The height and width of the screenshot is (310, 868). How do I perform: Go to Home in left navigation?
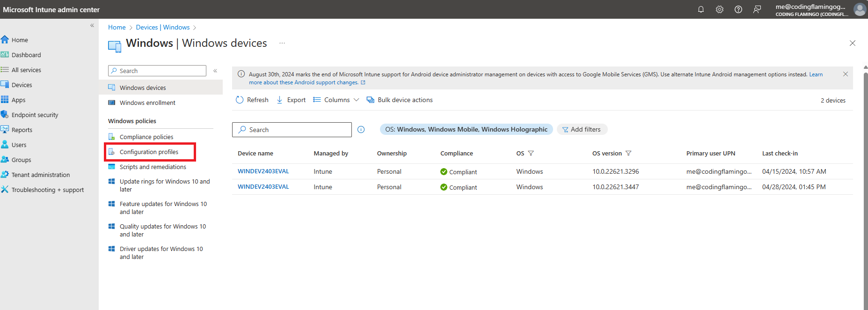pyautogui.click(x=20, y=40)
